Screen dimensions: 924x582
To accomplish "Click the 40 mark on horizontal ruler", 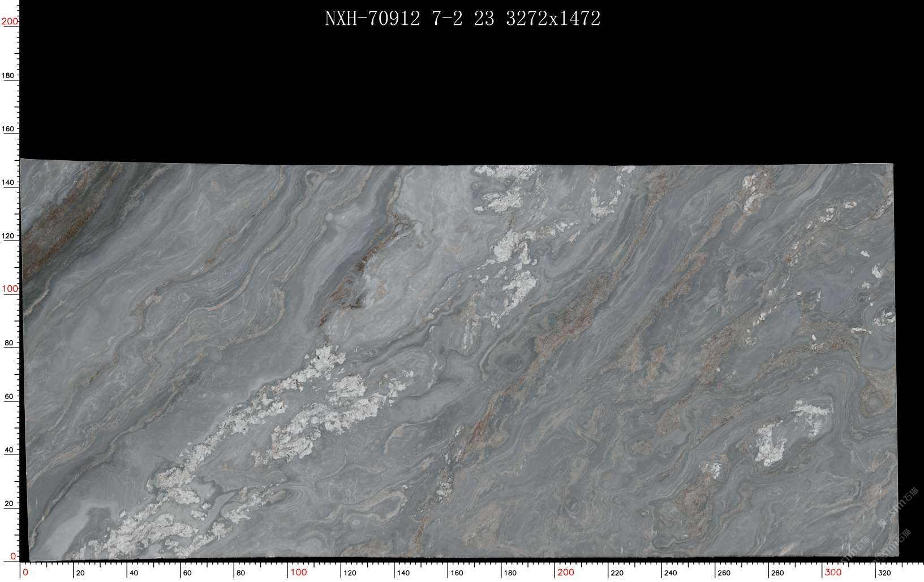I will [134, 573].
